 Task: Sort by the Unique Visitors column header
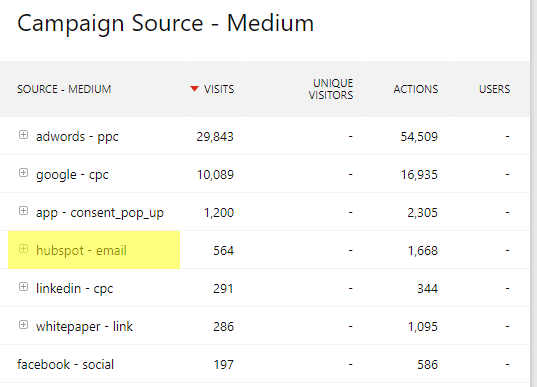[x=331, y=89]
